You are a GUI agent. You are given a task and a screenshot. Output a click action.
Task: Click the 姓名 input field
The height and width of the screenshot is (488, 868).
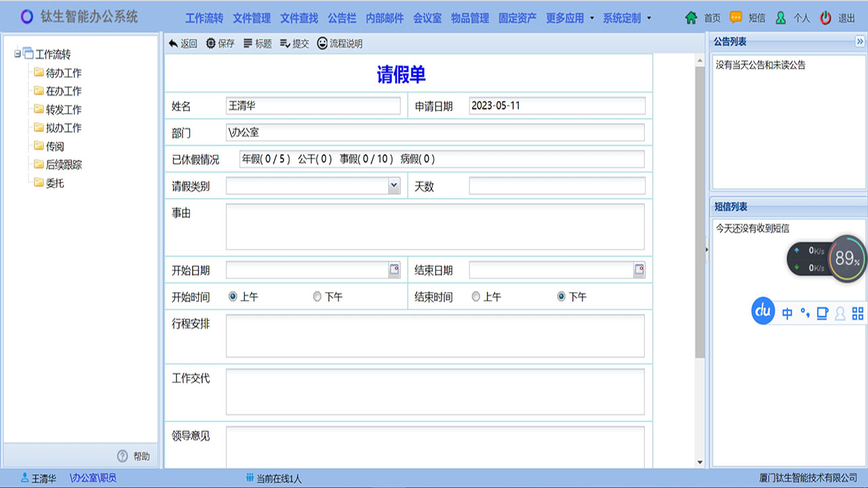[313, 106]
